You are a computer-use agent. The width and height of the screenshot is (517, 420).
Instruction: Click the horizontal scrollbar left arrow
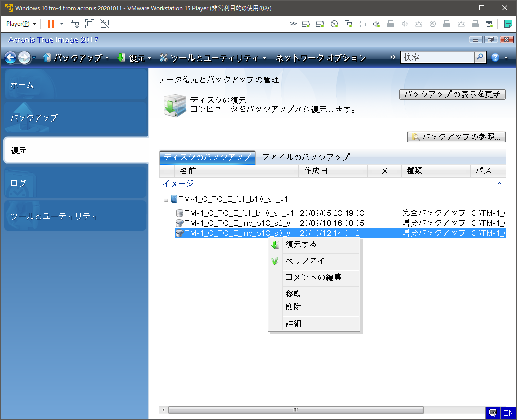(163, 410)
